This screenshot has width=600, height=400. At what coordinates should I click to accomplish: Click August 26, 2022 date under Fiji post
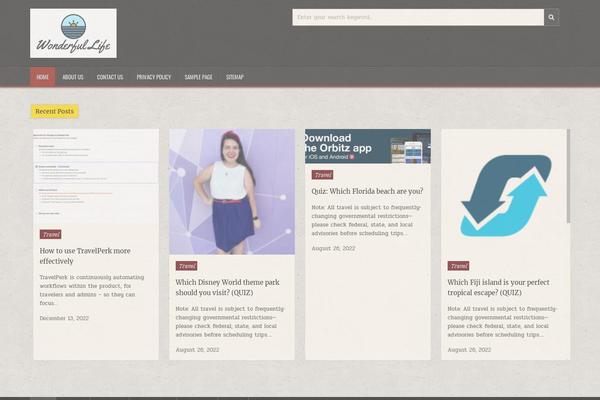(x=469, y=350)
